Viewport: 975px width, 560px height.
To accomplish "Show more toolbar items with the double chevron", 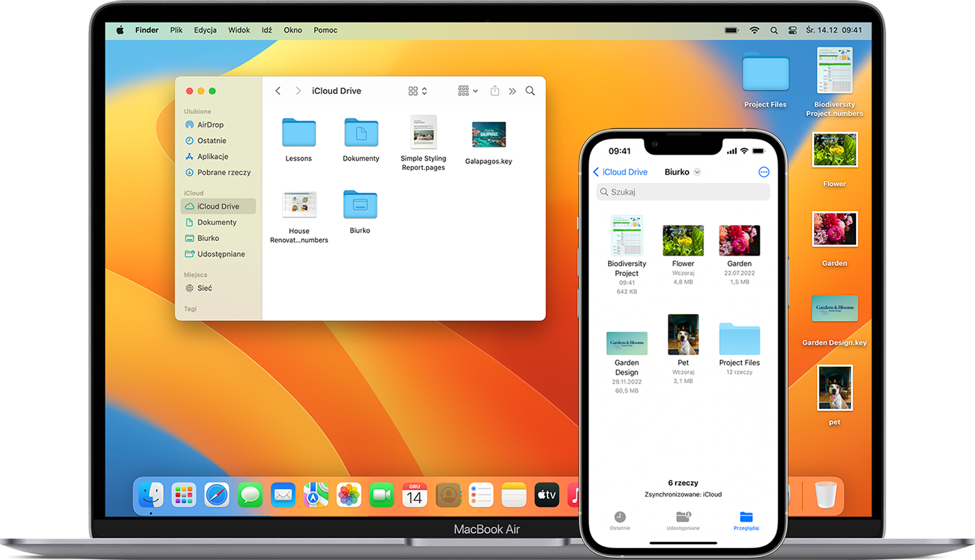I will tap(513, 91).
